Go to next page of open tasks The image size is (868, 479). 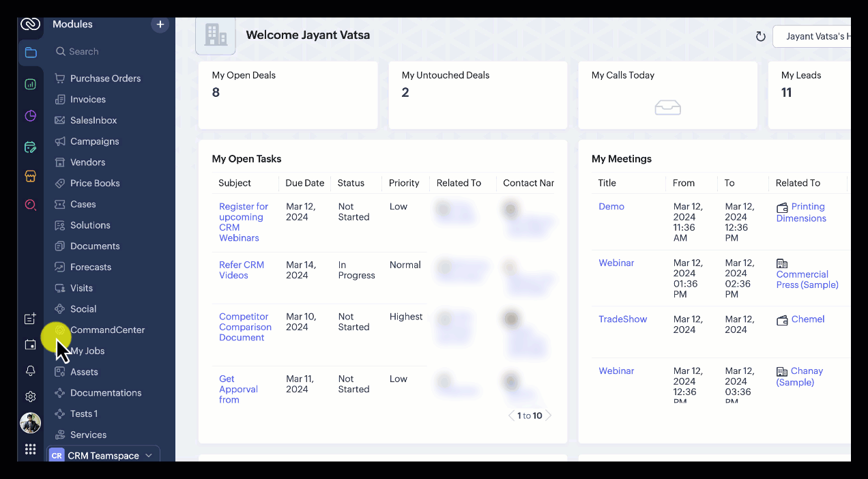pyautogui.click(x=548, y=416)
